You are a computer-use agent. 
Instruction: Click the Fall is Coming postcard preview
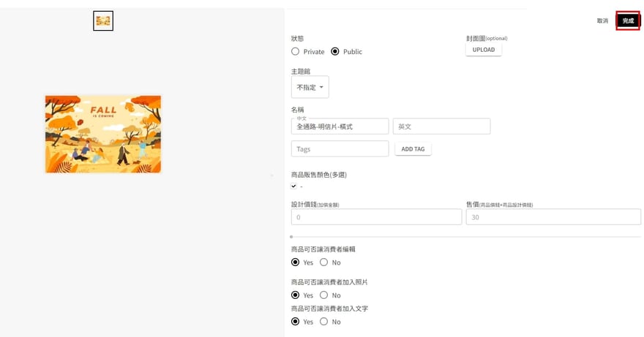103,135
